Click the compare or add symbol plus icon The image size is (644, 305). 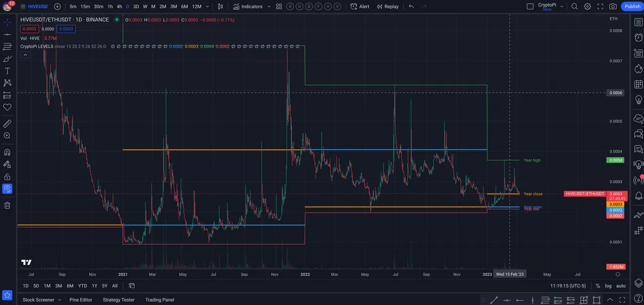click(57, 7)
